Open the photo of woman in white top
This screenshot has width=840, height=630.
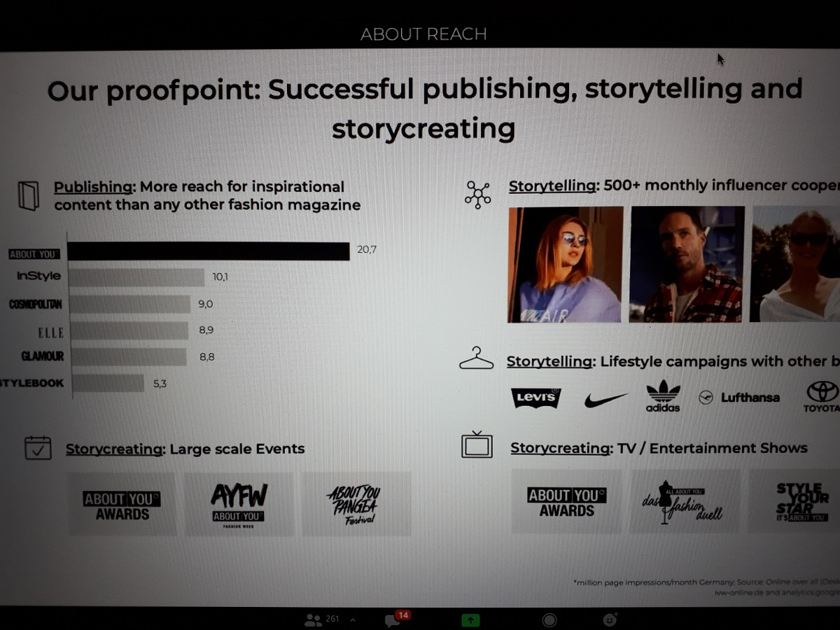(x=795, y=263)
